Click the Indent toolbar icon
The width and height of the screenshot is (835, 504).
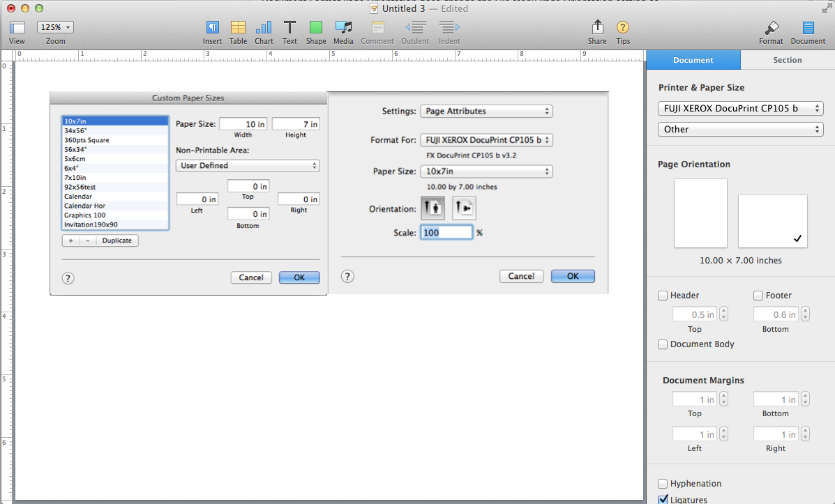click(x=449, y=27)
